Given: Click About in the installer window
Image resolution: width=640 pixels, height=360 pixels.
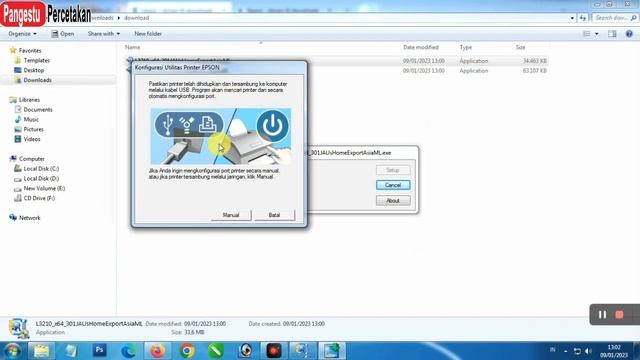Looking at the screenshot, I should pyautogui.click(x=393, y=201).
